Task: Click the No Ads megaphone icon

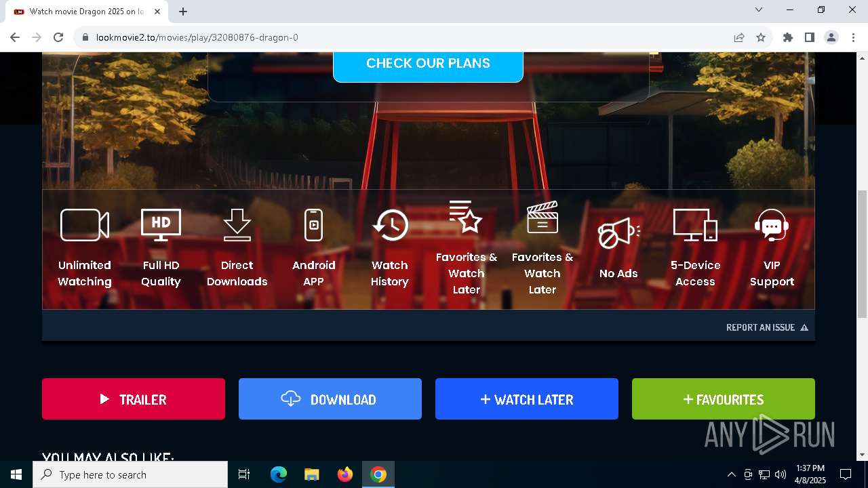Action: click(x=618, y=233)
